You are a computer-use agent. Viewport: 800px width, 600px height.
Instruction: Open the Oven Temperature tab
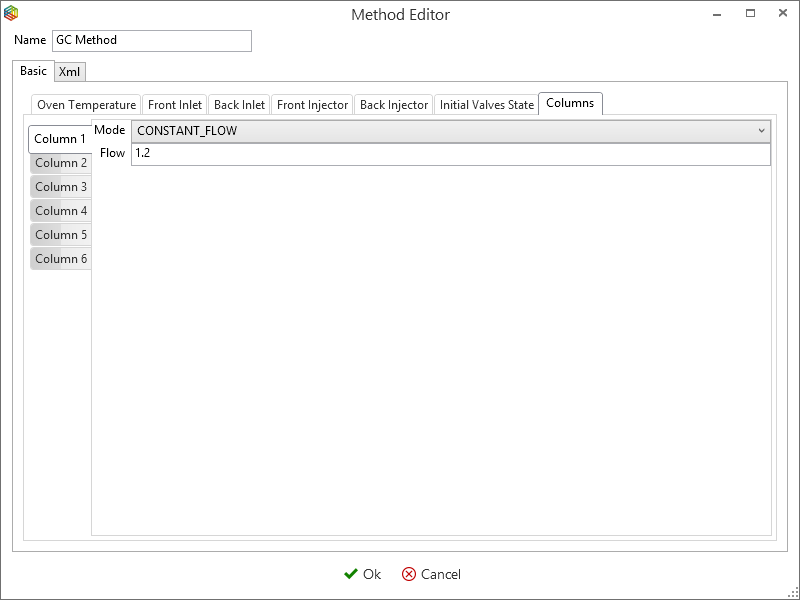tap(86, 105)
